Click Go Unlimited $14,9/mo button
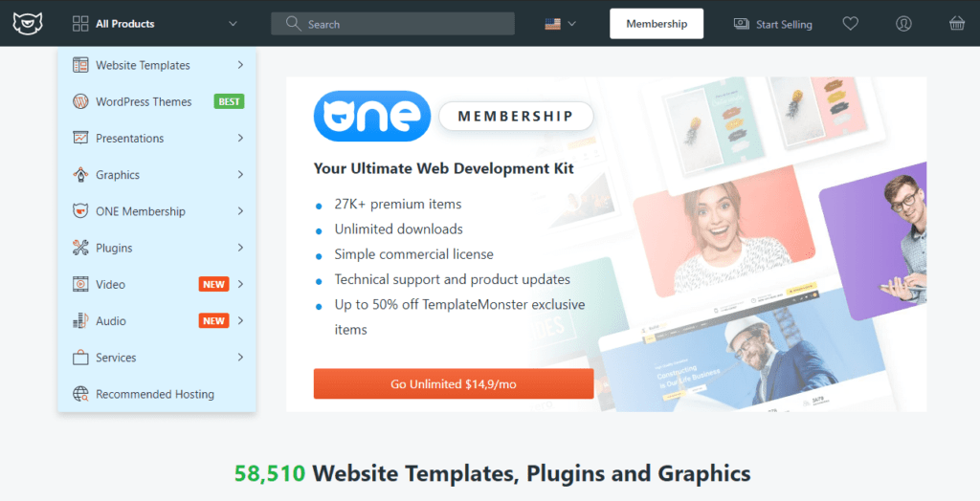 pos(454,383)
